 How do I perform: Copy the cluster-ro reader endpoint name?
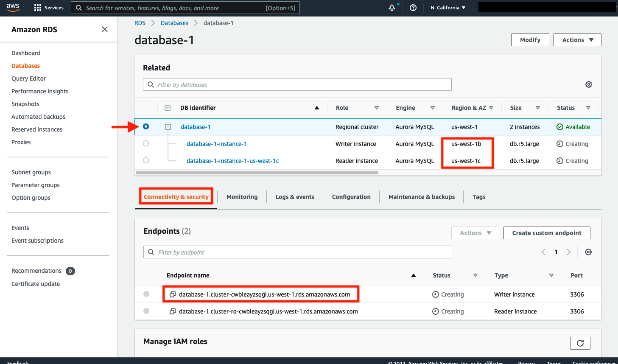(173, 311)
